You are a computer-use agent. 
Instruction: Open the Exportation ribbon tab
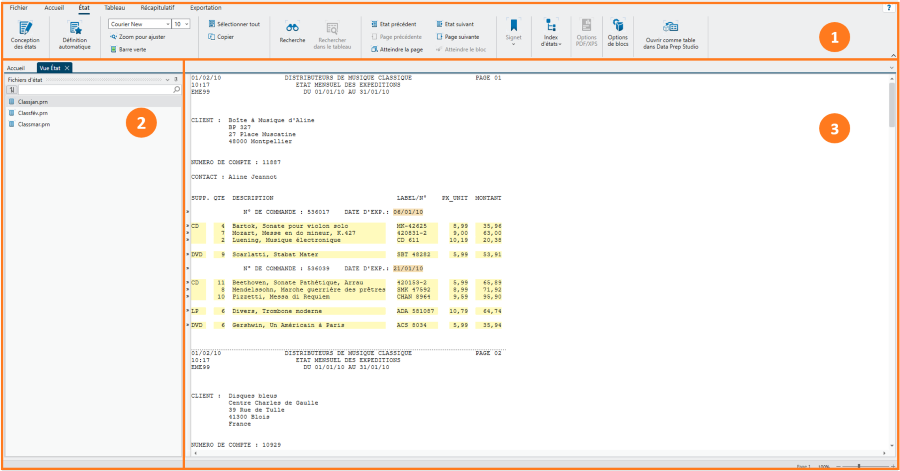(x=205, y=7)
